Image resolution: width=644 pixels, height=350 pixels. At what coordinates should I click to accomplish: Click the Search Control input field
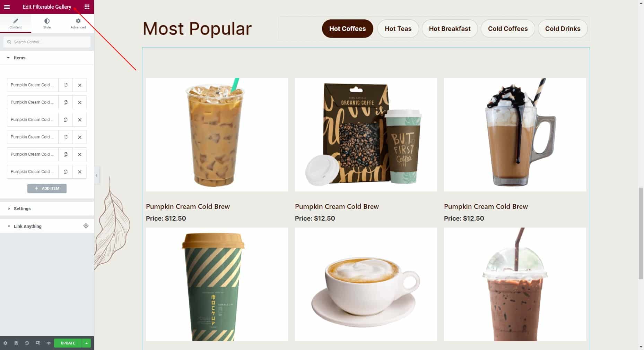pos(47,42)
